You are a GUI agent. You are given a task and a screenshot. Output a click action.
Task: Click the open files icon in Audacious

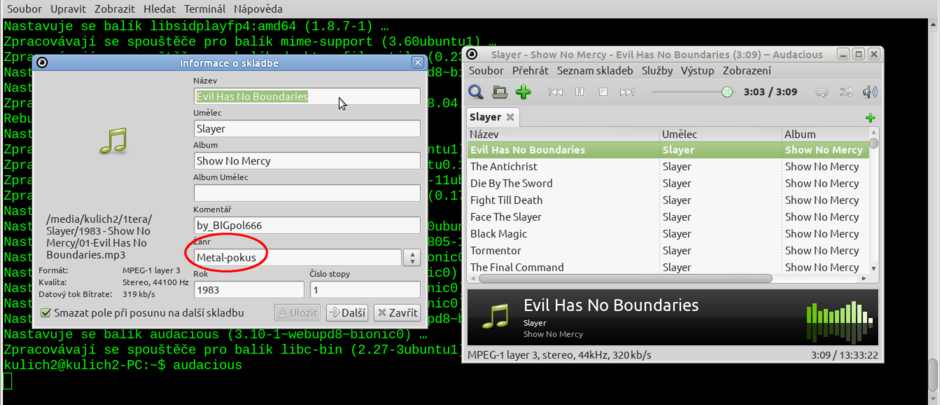(499, 92)
